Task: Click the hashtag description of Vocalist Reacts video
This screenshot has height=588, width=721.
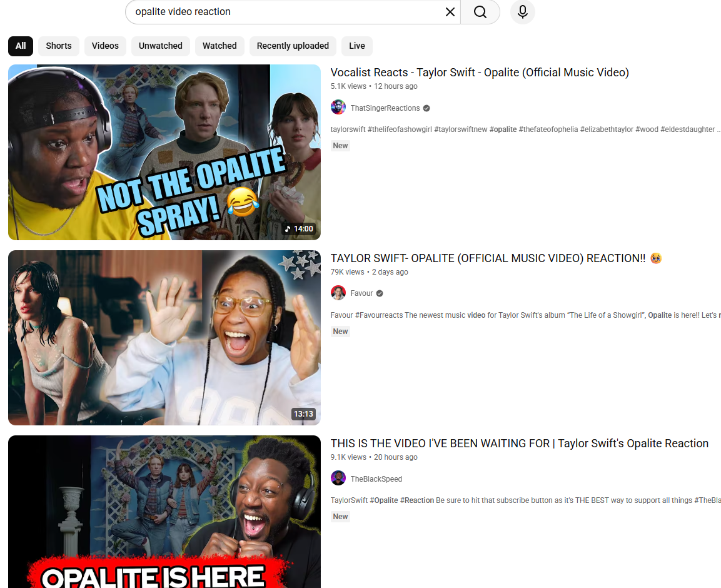Action: 525,129
